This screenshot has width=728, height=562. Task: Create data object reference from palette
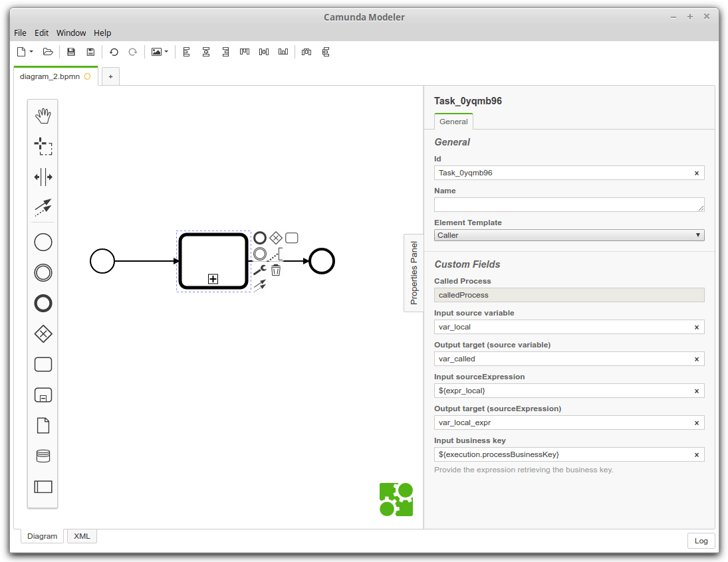click(x=43, y=426)
